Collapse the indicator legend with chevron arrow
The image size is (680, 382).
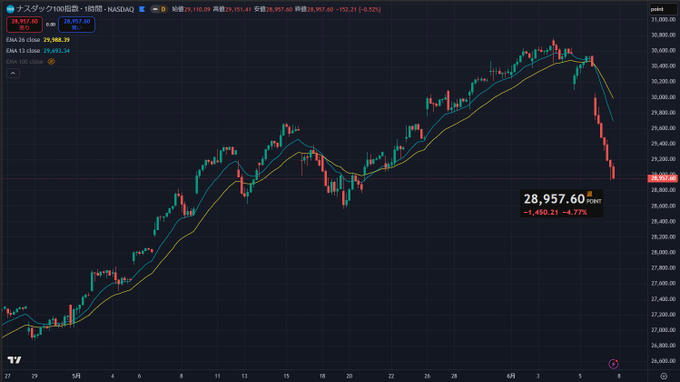click(13, 73)
